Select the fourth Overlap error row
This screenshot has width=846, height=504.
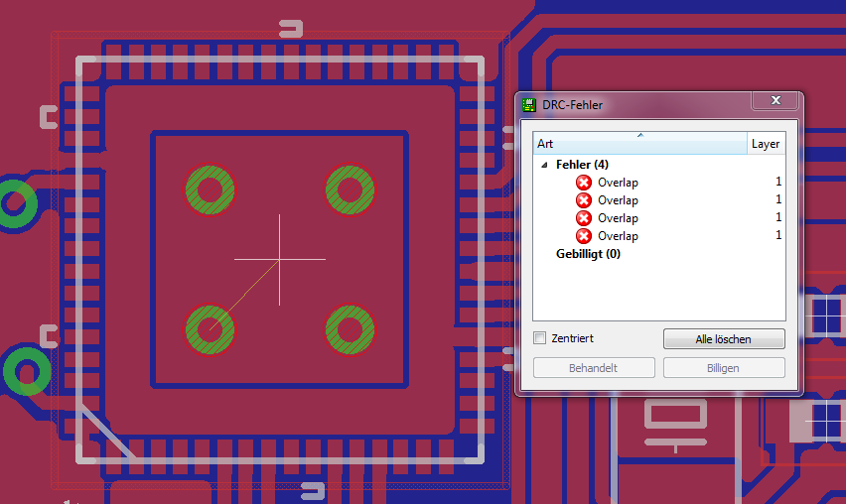[x=658, y=235]
